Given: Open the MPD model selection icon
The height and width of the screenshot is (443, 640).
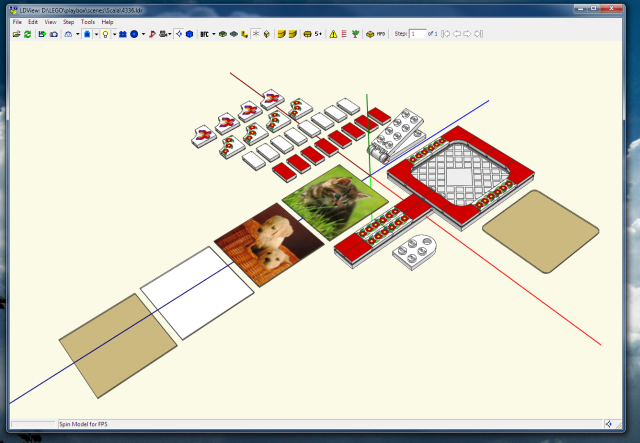Looking at the screenshot, I should click(372, 33).
